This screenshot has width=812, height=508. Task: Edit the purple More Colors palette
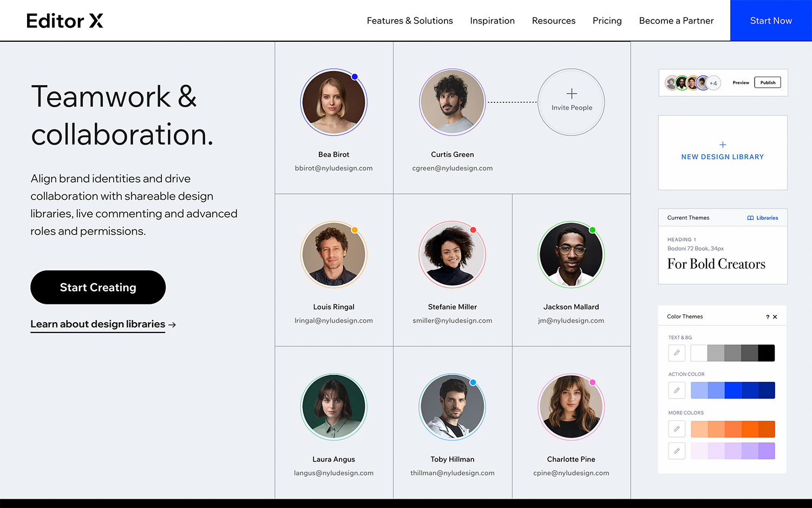(x=677, y=451)
